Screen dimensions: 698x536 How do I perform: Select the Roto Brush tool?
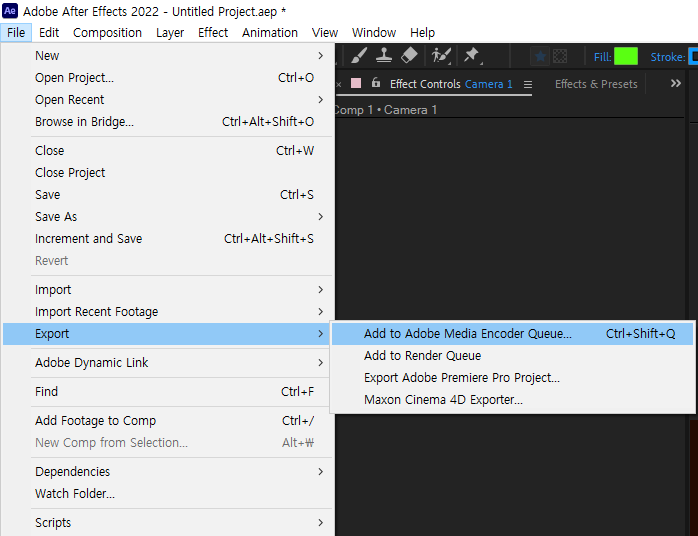[x=441, y=56]
